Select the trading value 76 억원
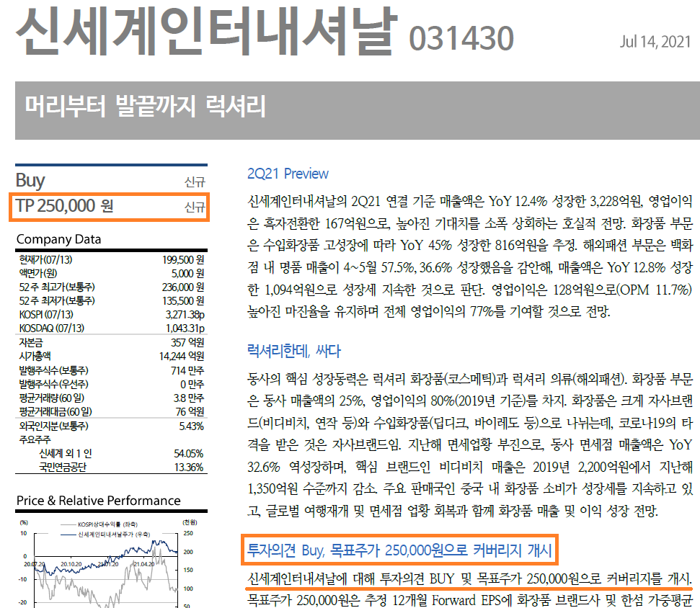This screenshot has width=700, height=608. (x=190, y=412)
